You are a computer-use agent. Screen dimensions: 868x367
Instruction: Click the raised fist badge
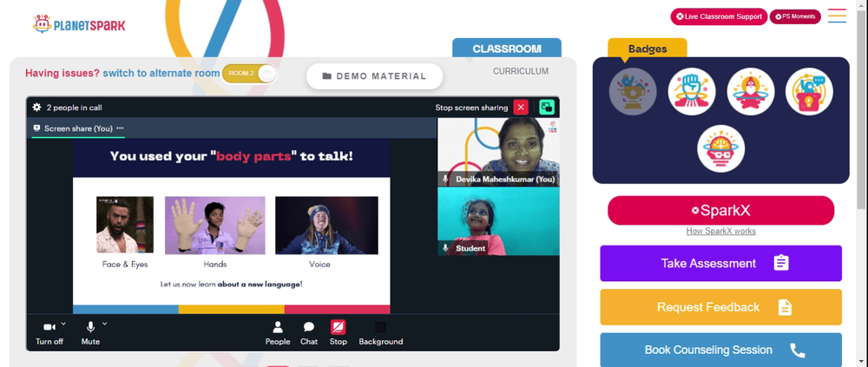click(x=692, y=91)
